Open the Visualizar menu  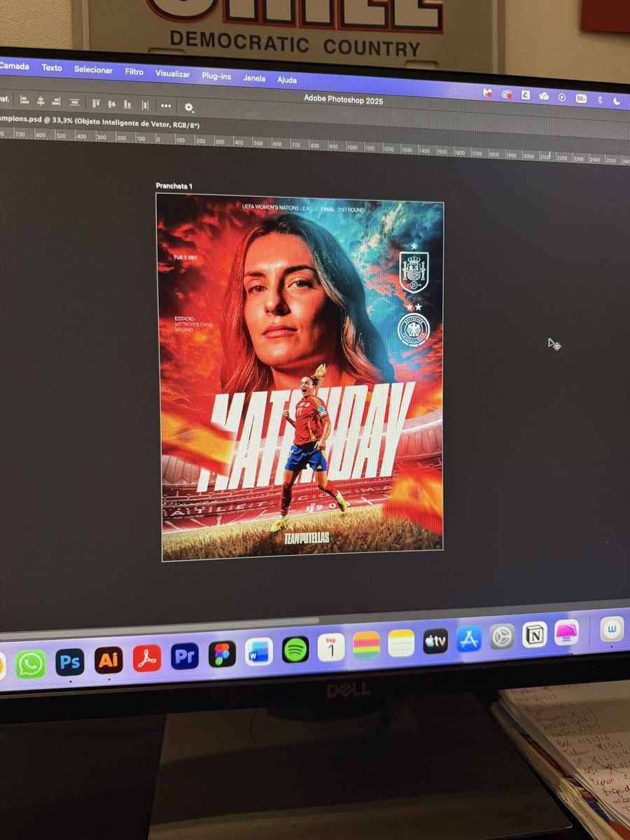172,73
